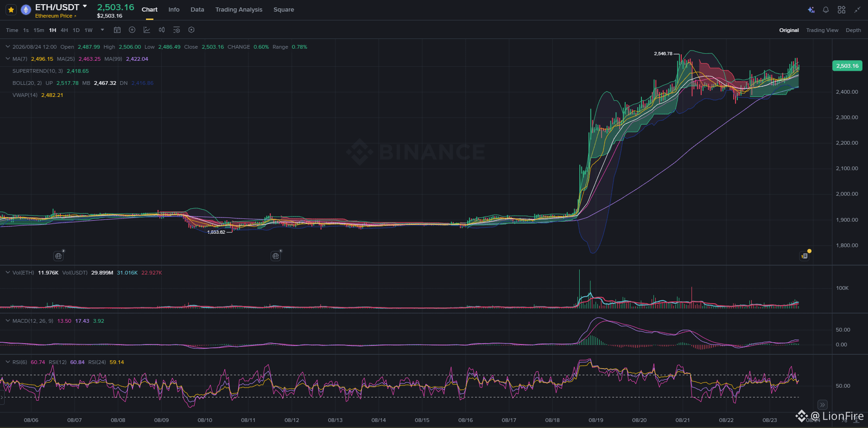Screen dimensions: 868x428
Task: Click the hexagon settings icon in toolbar
Action: (x=191, y=30)
